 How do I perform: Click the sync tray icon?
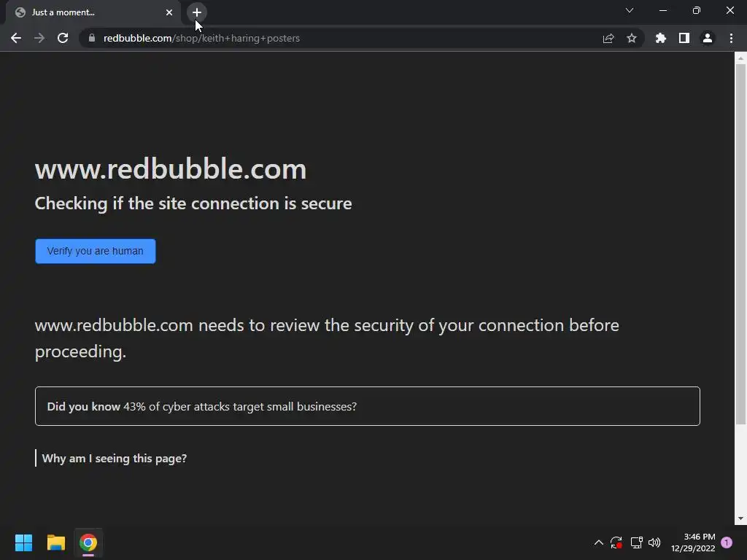616,542
